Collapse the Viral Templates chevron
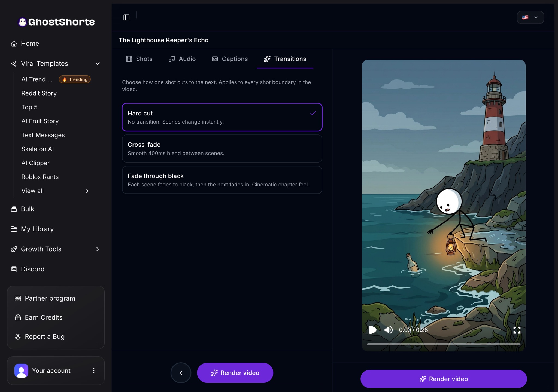Image resolution: width=558 pixels, height=392 pixels. (98, 64)
